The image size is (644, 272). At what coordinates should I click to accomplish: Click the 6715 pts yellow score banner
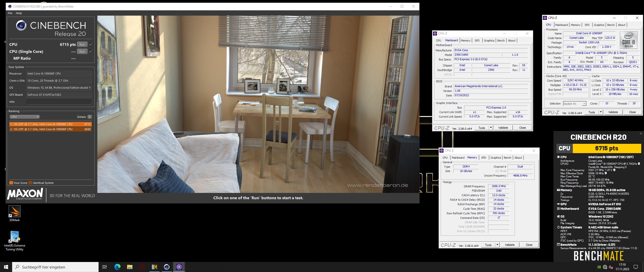(x=607, y=148)
